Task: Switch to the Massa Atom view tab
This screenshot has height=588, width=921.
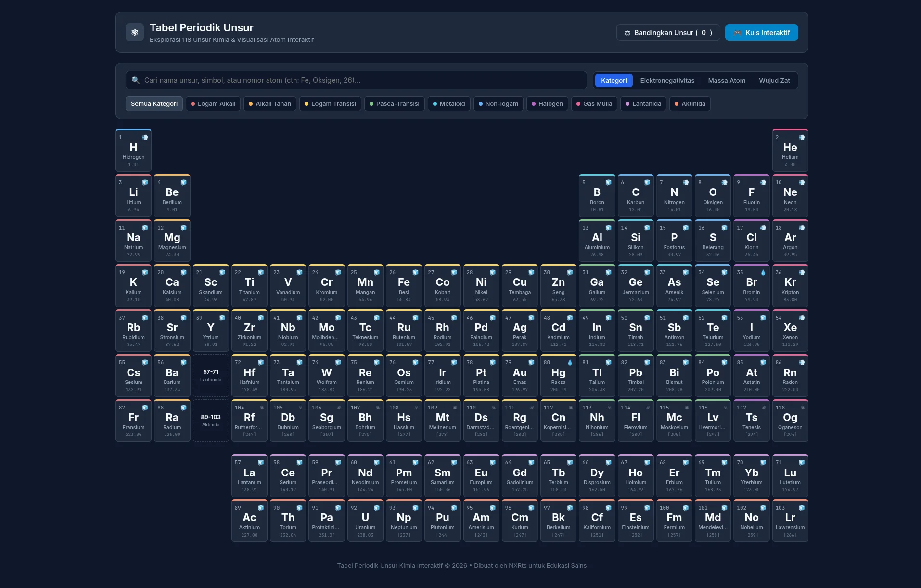Action: click(x=727, y=80)
